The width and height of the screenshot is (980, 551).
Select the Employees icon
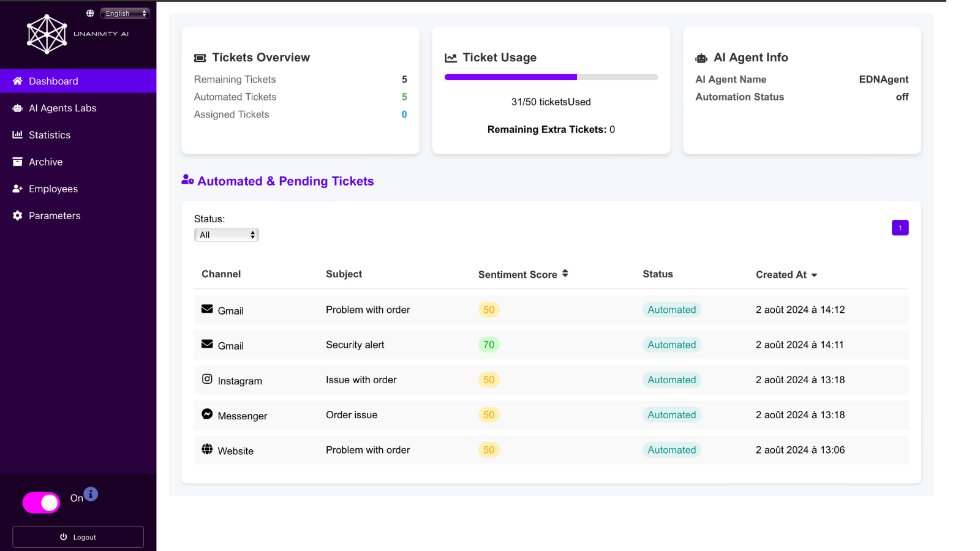coord(17,189)
